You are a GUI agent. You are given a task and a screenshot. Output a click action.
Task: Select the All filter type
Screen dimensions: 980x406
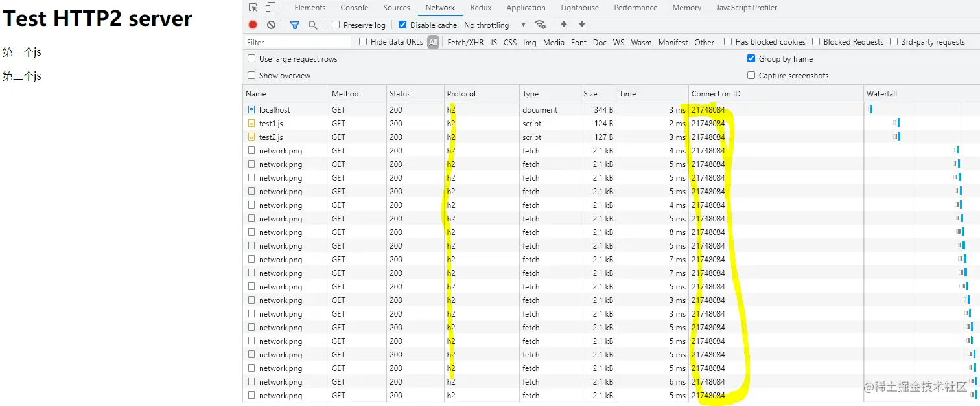click(433, 42)
